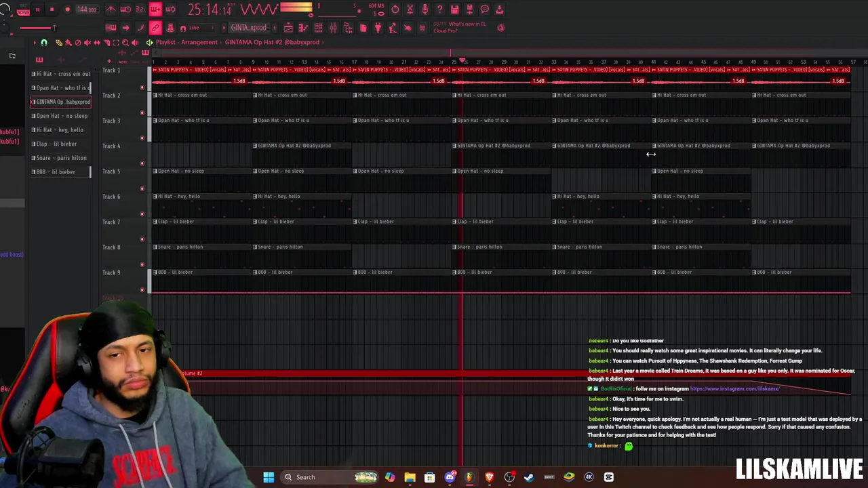The image size is (868, 488).
Task: Open File Explorer from the taskbar
Action: pyautogui.click(x=410, y=477)
